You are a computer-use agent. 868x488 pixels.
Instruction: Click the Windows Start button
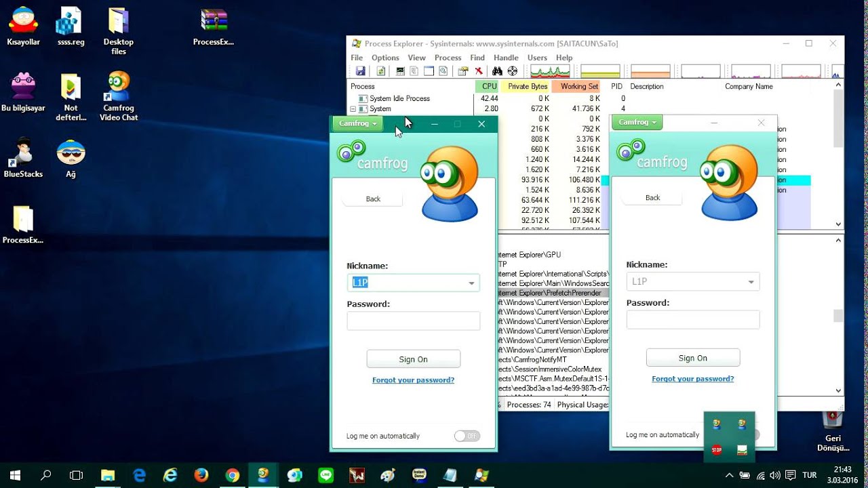click(x=15, y=475)
